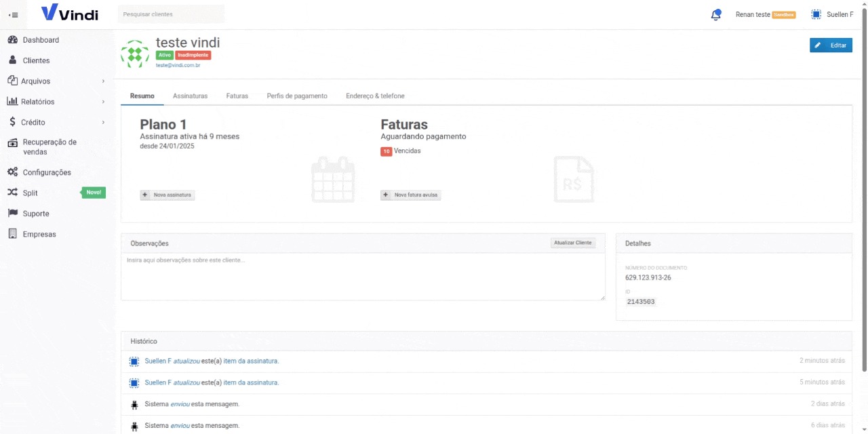This screenshot has width=868, height=434.
Task: Click the Configurações gears icon
Action: coord(12,172)
